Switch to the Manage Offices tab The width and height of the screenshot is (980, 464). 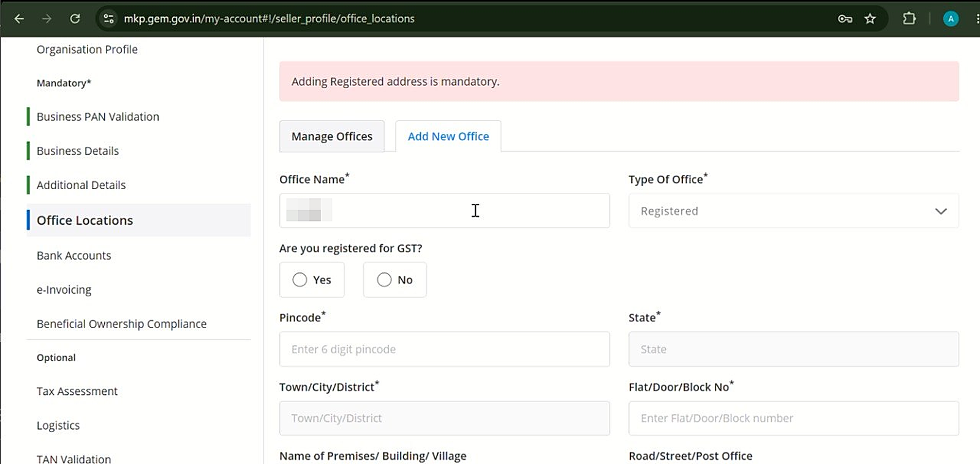coord(332,137)
